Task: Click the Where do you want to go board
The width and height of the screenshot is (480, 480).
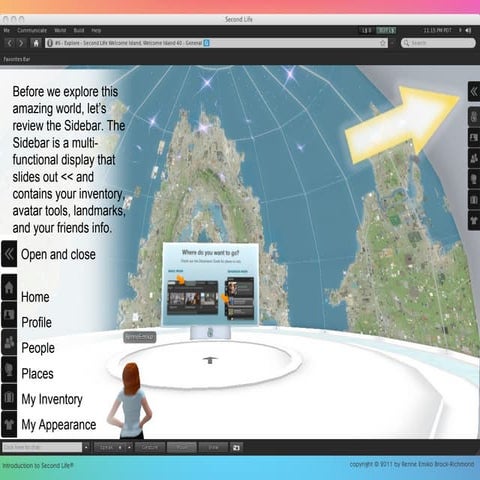Action: coord(210,284)
